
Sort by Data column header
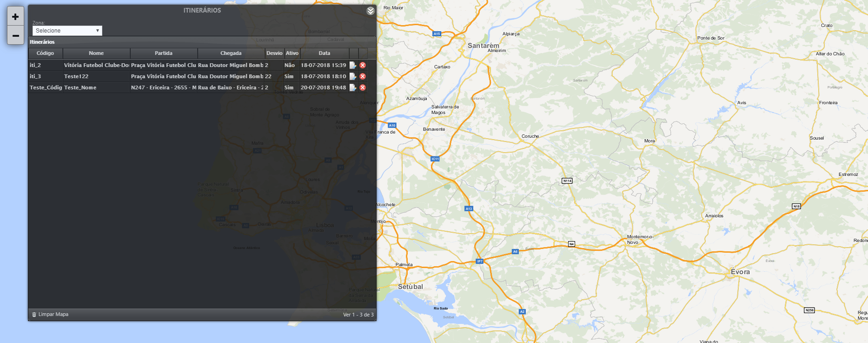point(325,53)
